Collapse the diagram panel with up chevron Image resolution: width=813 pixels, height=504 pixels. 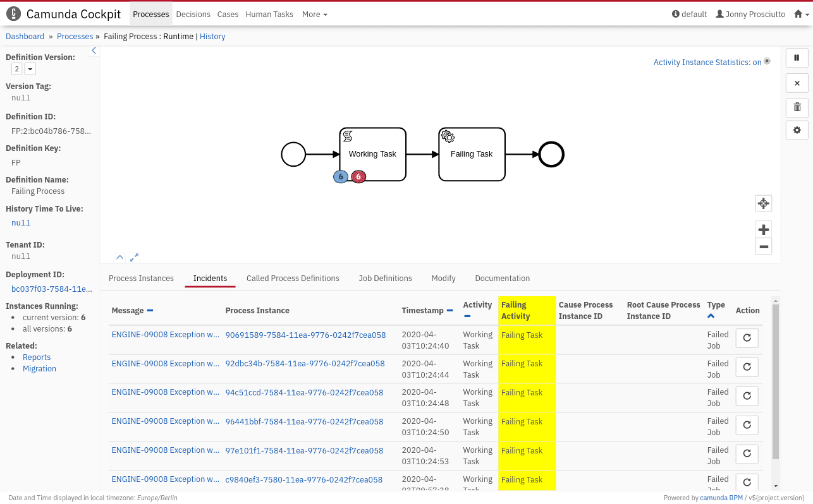pos(119,257)
